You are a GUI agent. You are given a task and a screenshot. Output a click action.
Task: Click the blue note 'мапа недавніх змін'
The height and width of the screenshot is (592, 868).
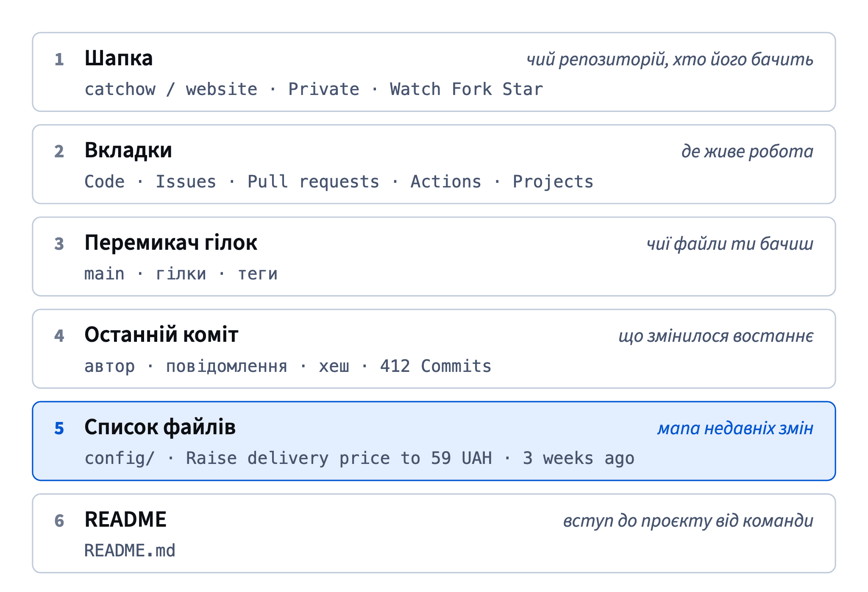tap(735, 428)
